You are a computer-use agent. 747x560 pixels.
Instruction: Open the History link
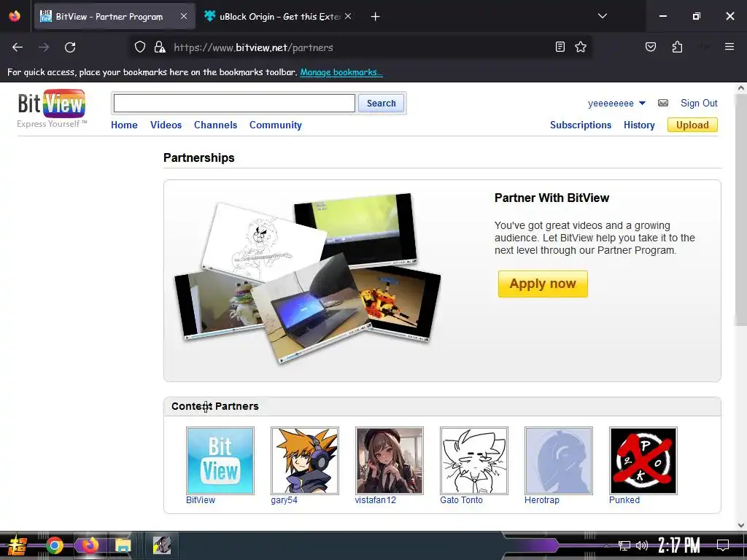pyautogui.click(x=639, y=125)
